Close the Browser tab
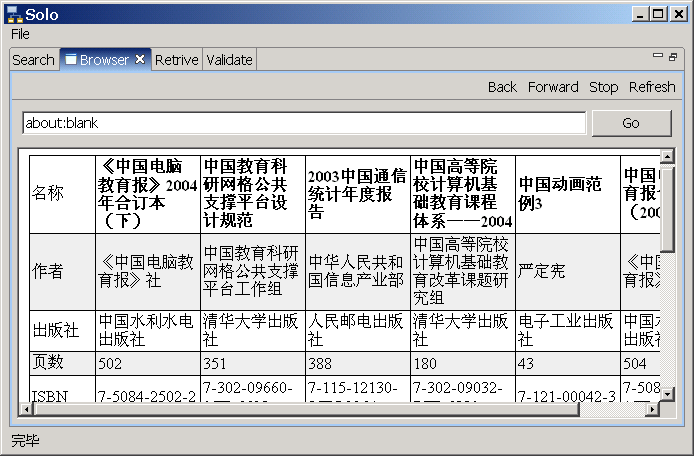 pos(140,59)
